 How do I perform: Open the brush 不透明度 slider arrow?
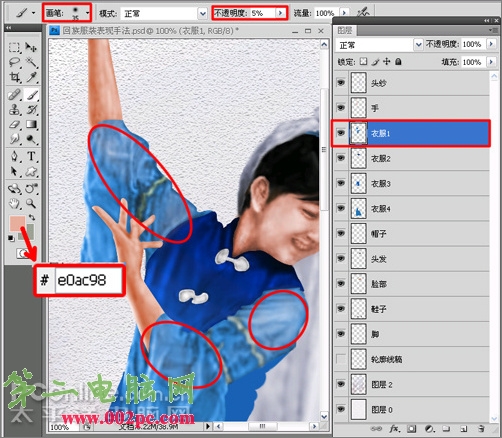281,13
